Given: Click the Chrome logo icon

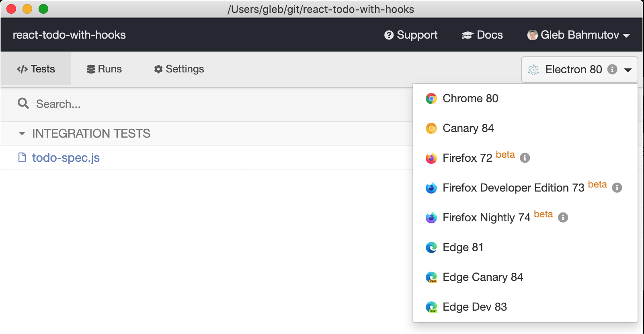Looking at the screenshot, I should pyautogui.click(x=431, y=99).
